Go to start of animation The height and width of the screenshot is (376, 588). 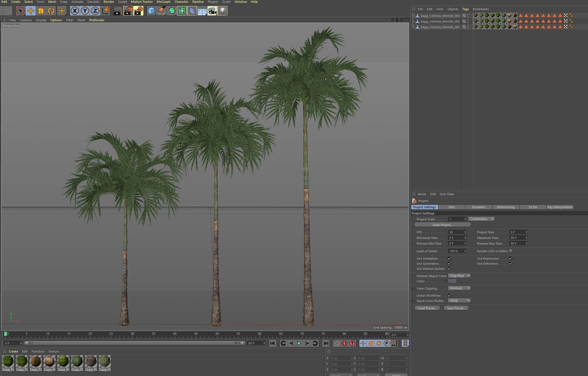coord(272,343)
